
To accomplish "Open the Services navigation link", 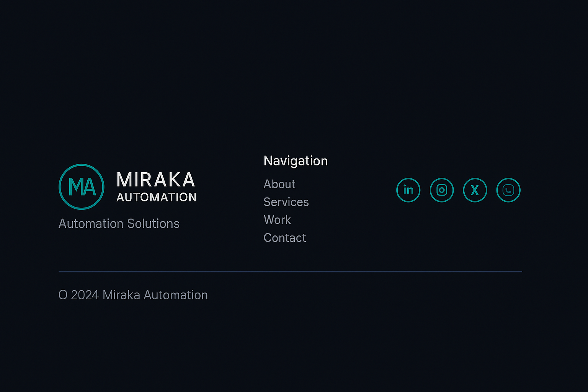I will pos(286,202).
